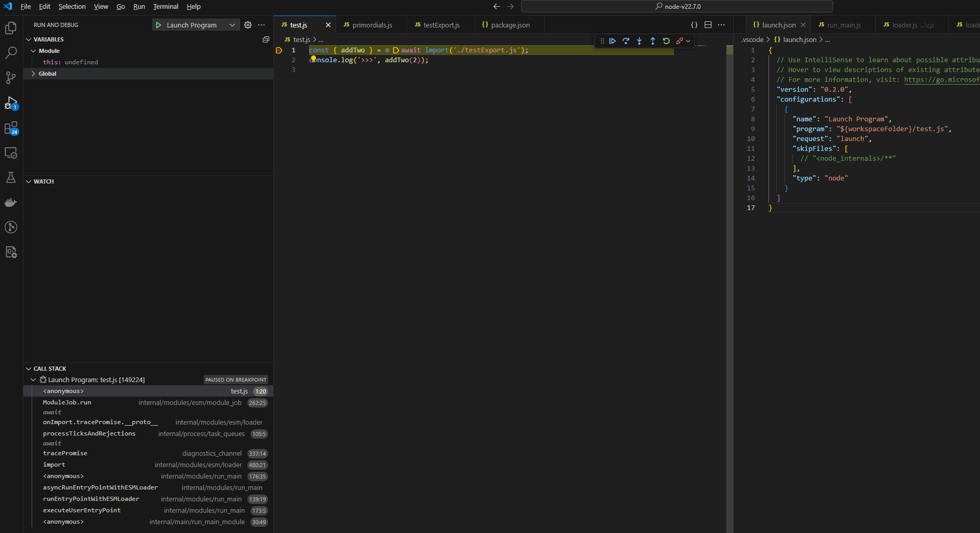
Task: Collapse the Variables section
Action: 29,39
